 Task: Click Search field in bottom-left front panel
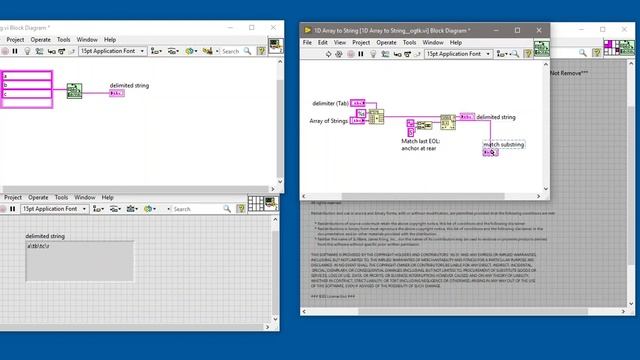click(197, 209)
